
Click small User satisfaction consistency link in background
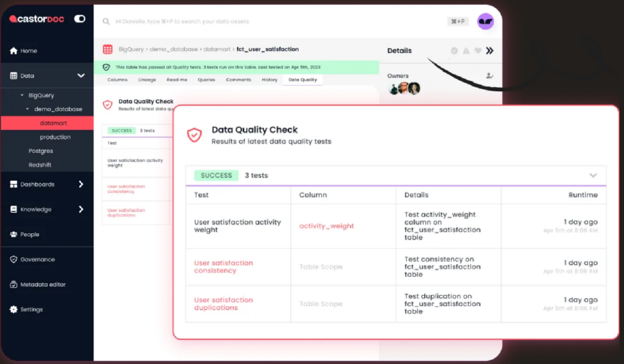pos(126,189)
